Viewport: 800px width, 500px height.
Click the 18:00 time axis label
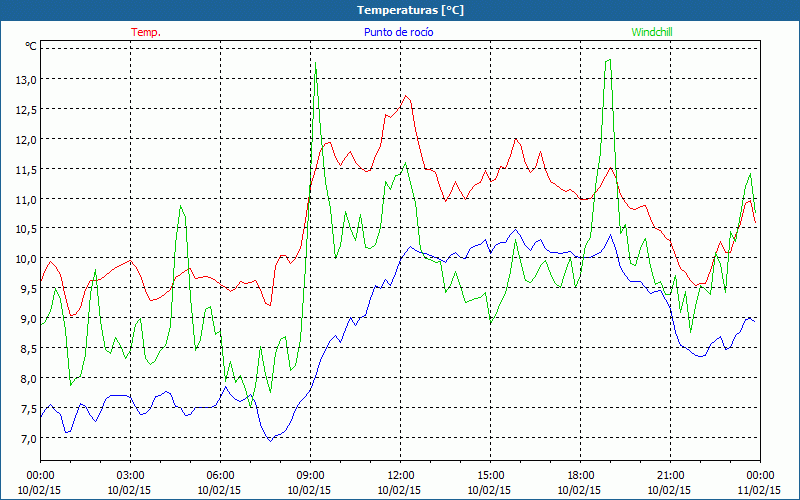pyautogui.click(x=581, y=476)
